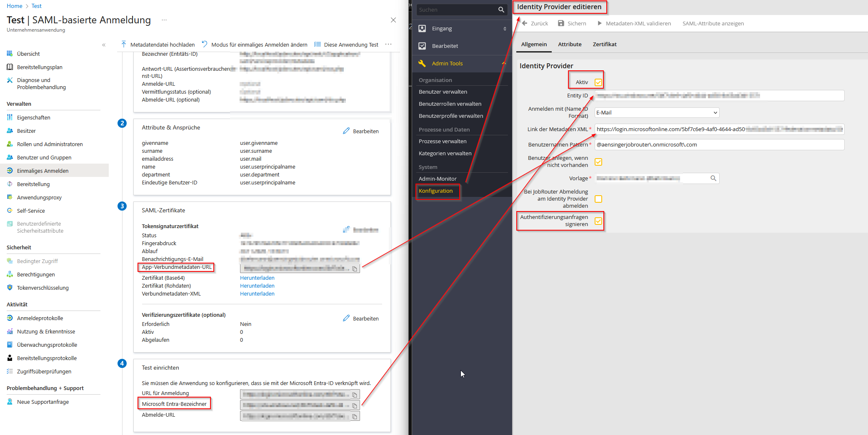868x435 pixels.
Task: Collapse the Azure sidebar with chevrons
Action: 104,45
